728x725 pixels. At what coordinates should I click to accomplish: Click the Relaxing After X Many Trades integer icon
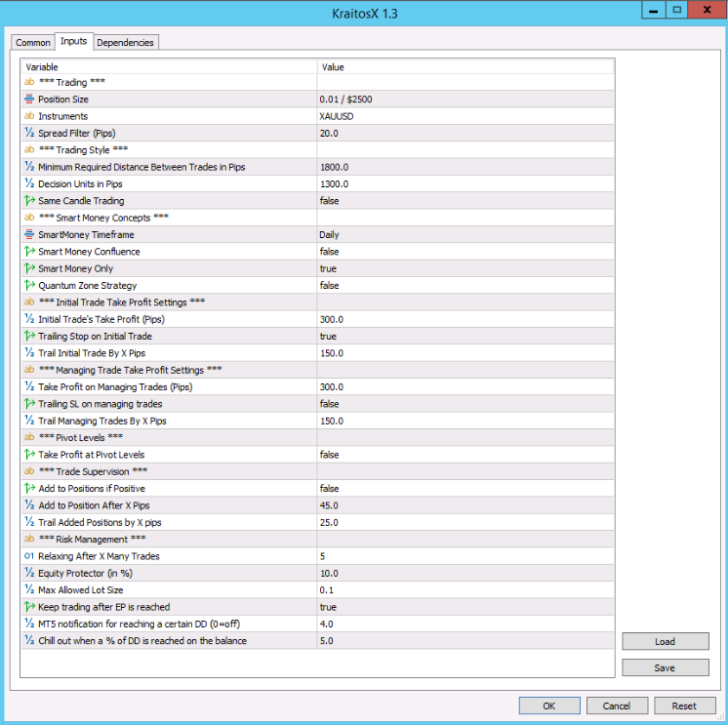pos(29,555)
